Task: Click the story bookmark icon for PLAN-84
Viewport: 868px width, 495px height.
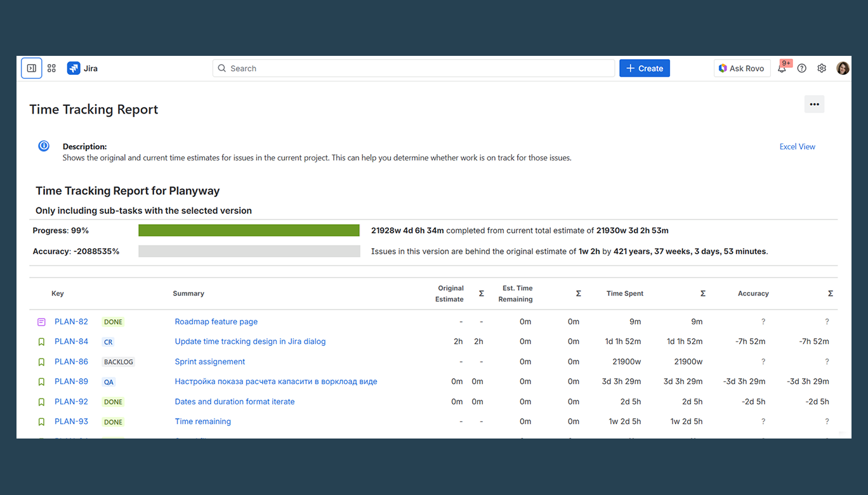Action: 41,342
